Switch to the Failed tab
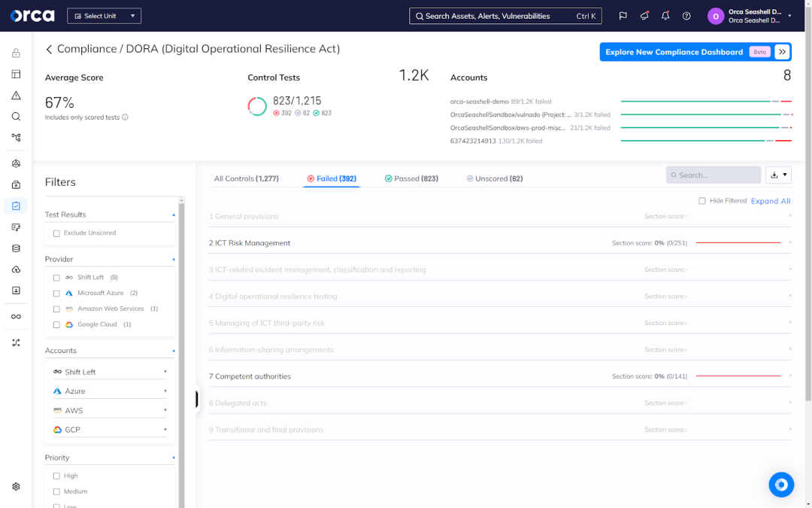 pos(332,178)
